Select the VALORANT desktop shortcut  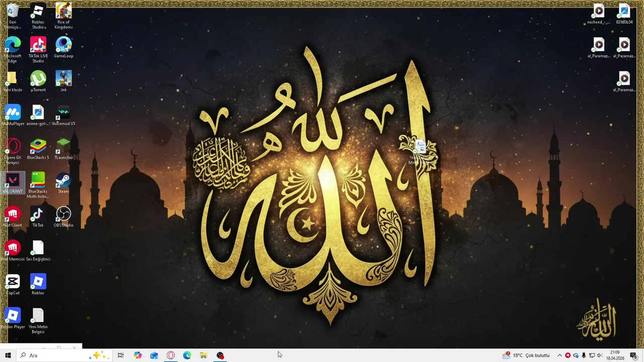coord(13,183)
